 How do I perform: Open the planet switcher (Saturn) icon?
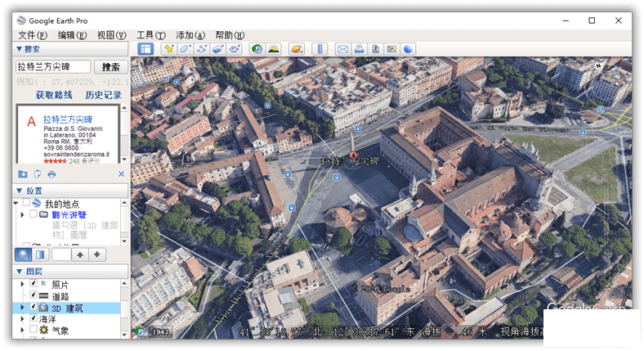(296, 49)
